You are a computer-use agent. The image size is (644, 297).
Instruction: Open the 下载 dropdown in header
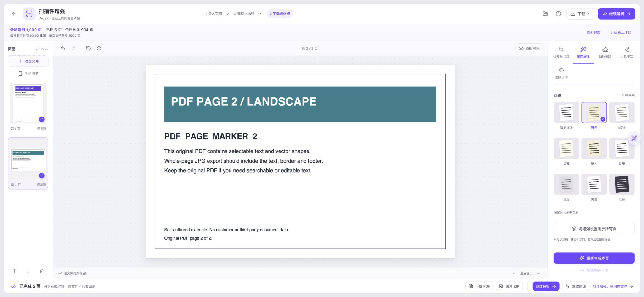click(580, 14)
